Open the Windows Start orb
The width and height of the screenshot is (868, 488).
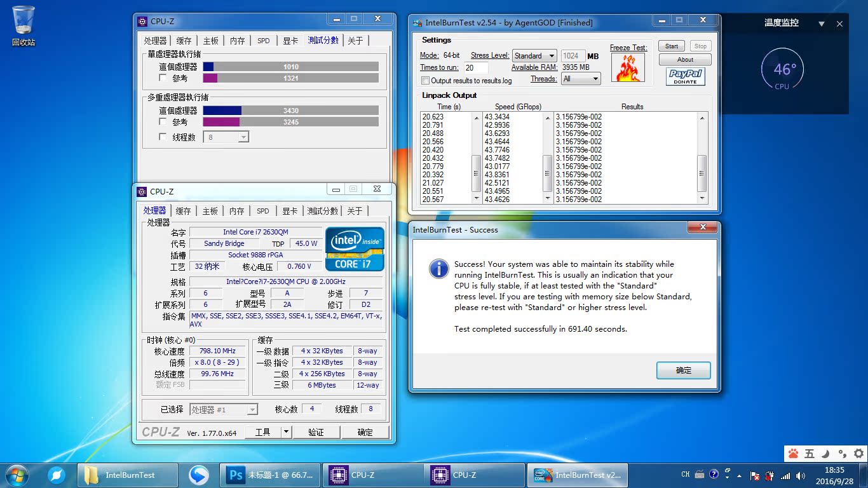click(x=16, y=475)
